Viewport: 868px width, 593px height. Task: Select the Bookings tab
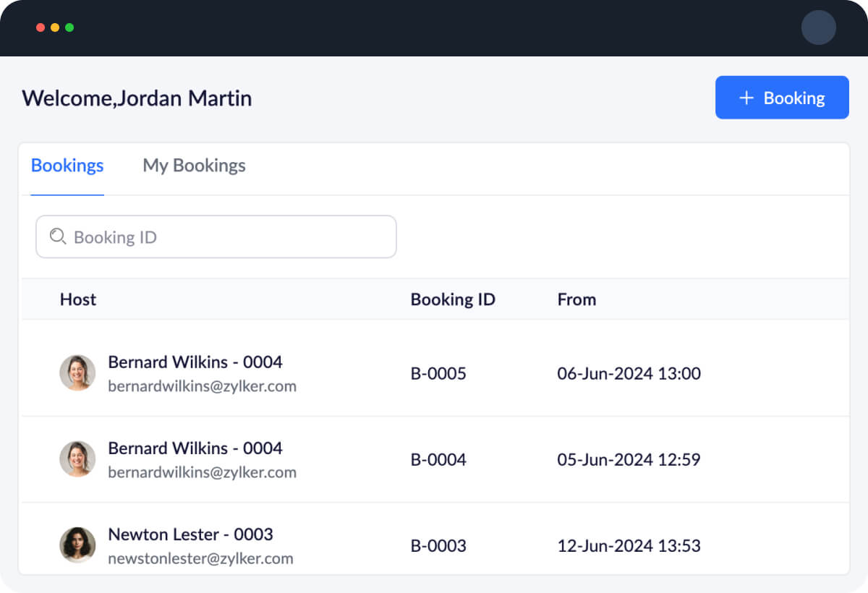click(x=67, y=166)
